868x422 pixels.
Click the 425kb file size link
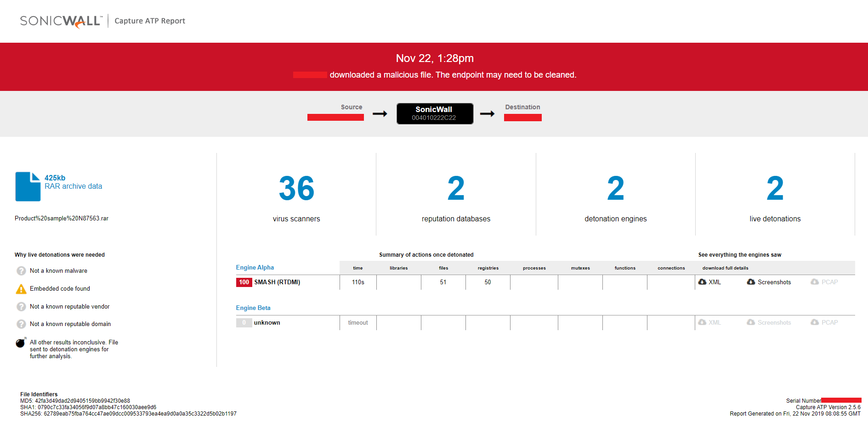(55, 178)
